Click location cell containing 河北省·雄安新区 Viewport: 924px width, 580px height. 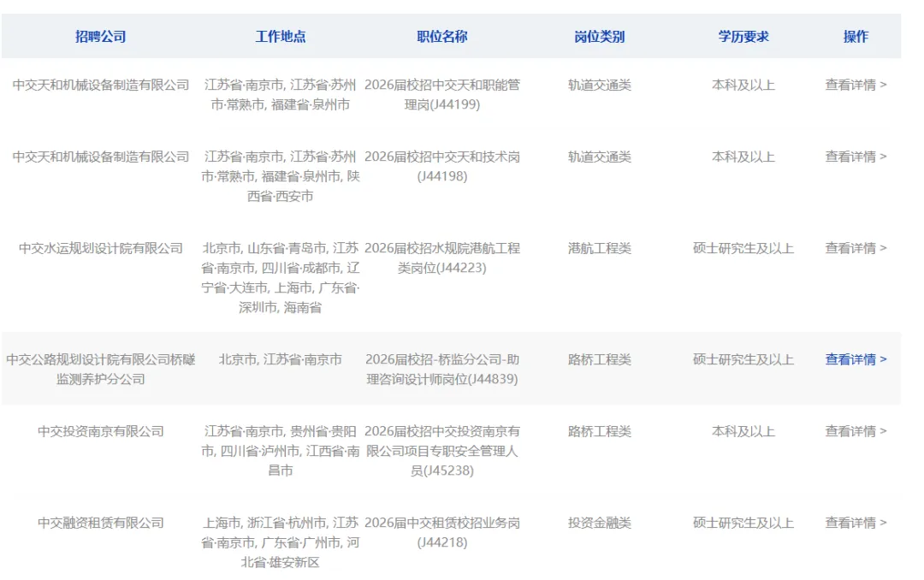[281, 542]
